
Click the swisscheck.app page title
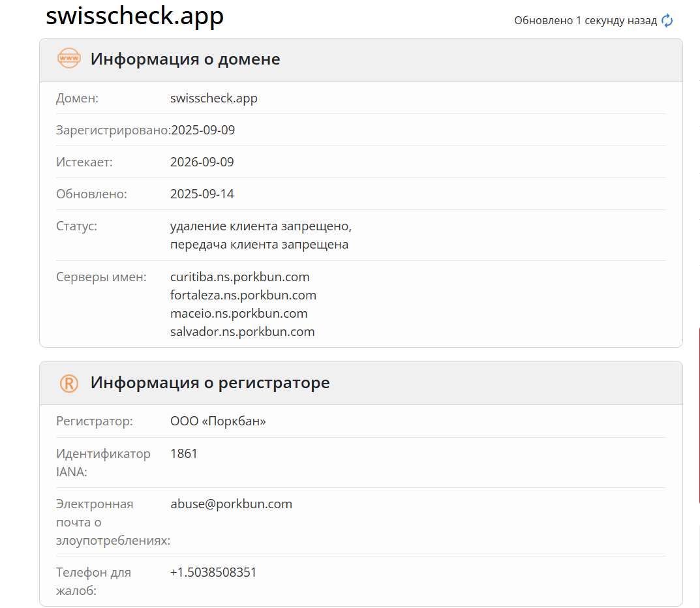(x=134, y=16)
